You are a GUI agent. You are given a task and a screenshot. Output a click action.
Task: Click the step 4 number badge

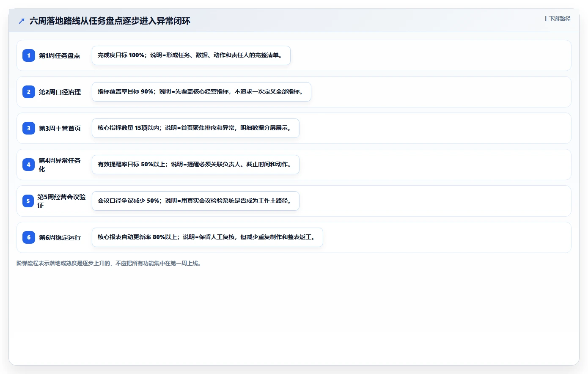pos(28,165)
